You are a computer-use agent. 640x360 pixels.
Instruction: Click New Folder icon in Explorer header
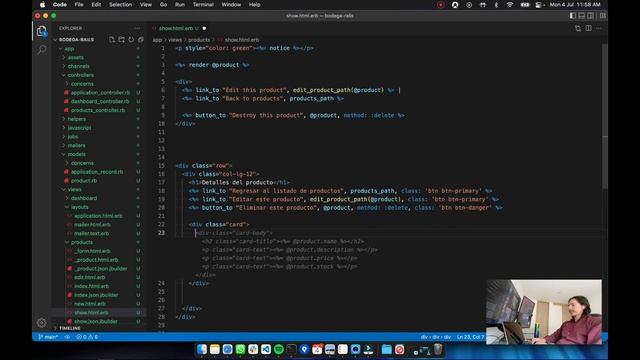[122, 40]
